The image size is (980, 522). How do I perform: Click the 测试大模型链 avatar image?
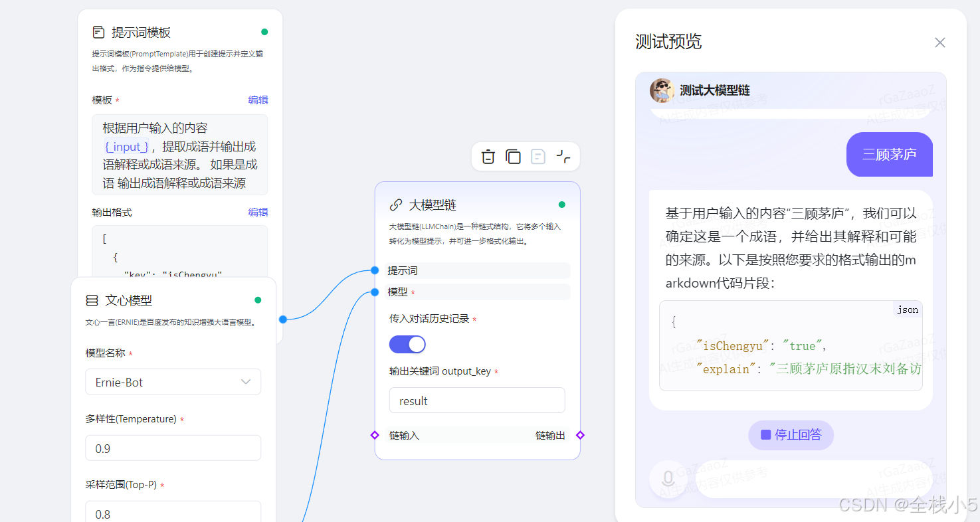point(662,90)
